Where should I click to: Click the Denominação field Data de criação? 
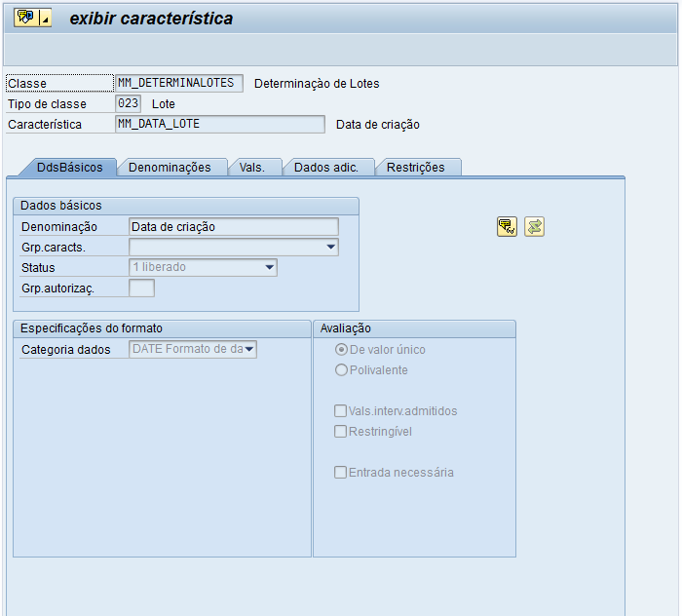coord(234,227)
